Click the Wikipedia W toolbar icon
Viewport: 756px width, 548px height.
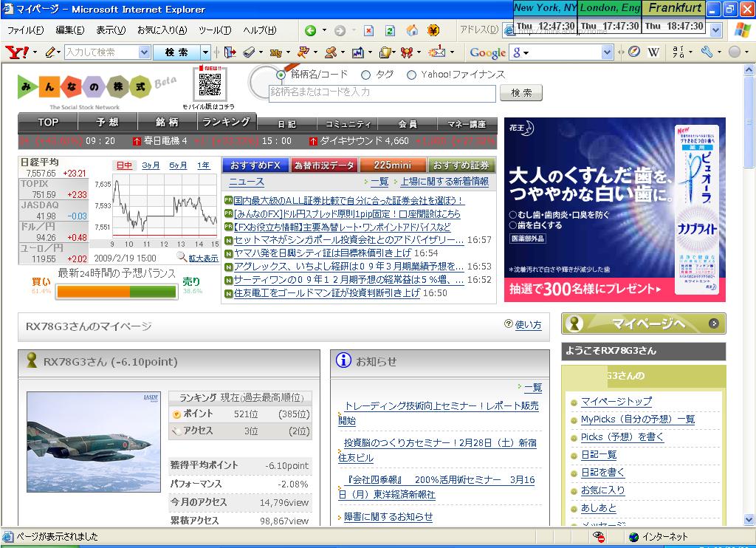653,52
